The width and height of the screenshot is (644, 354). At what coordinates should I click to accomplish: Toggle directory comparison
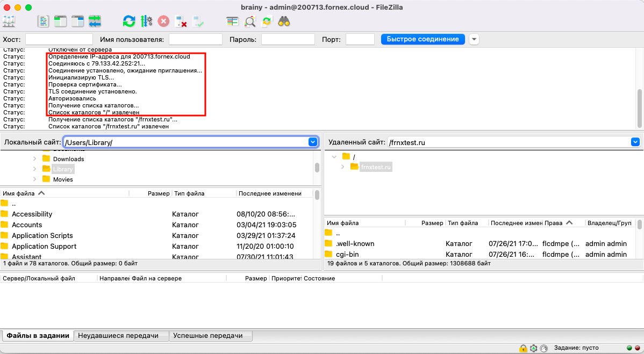(x=250, y=21)
